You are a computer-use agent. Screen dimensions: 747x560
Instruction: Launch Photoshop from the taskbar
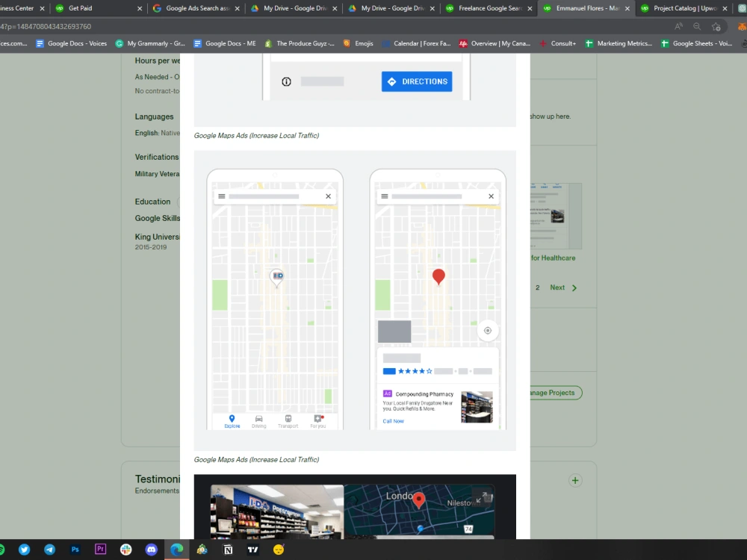(x=75, y=550)
